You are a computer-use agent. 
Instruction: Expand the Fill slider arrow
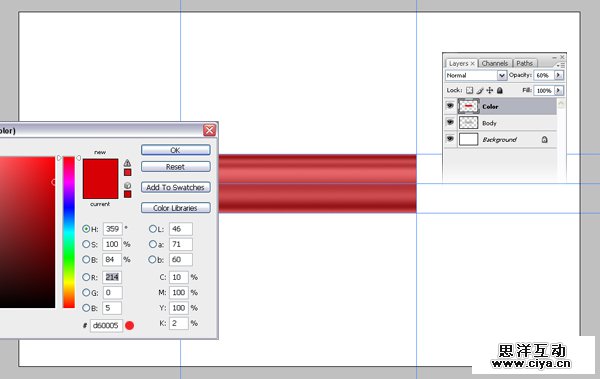tap(559, 90)
